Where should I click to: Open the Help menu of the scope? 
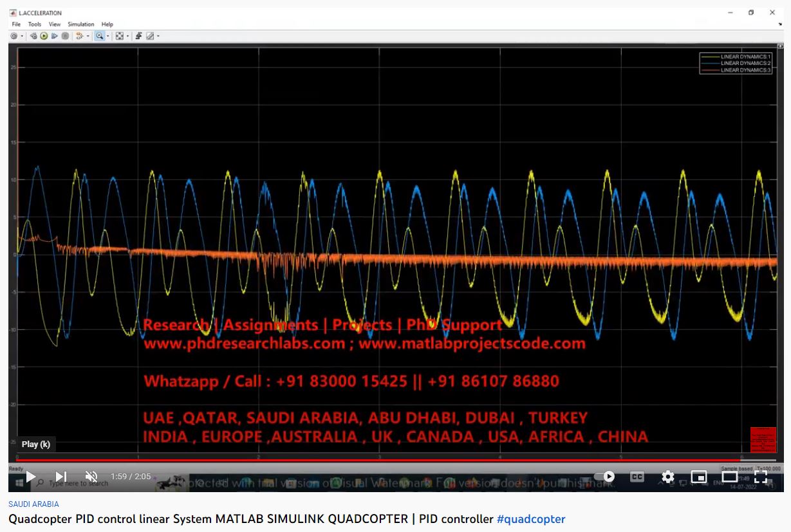pos(107,24)
